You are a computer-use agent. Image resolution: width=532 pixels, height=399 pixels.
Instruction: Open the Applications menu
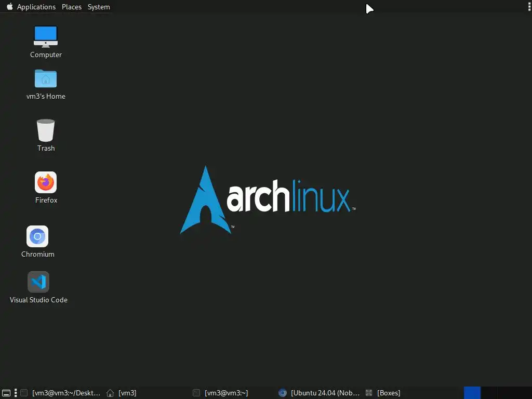[x=36, y=7]
